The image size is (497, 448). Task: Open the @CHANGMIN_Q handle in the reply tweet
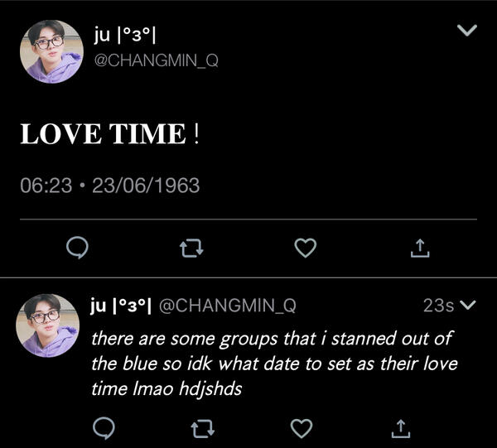point(226,306)
